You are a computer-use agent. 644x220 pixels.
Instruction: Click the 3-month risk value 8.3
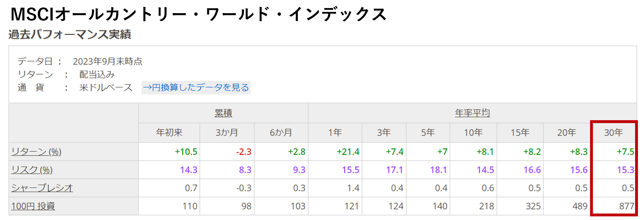[x=245, y=170]
